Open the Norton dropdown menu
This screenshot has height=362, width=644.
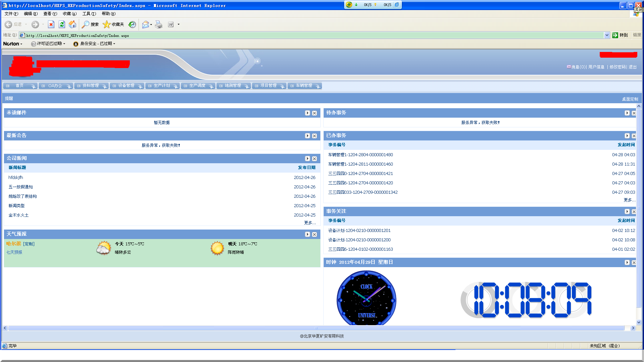click(x=13, y=44)
